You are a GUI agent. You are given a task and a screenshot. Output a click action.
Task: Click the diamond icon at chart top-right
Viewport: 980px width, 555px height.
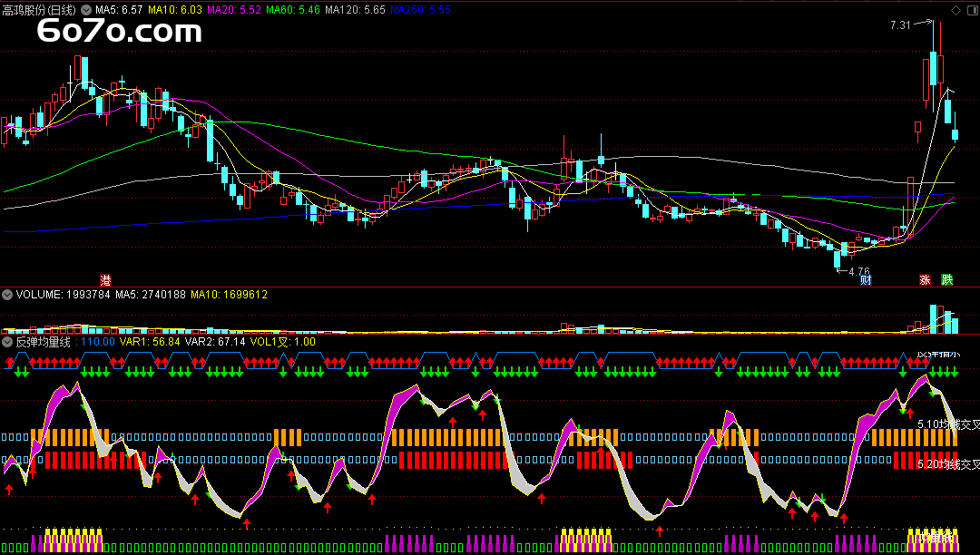955,10
